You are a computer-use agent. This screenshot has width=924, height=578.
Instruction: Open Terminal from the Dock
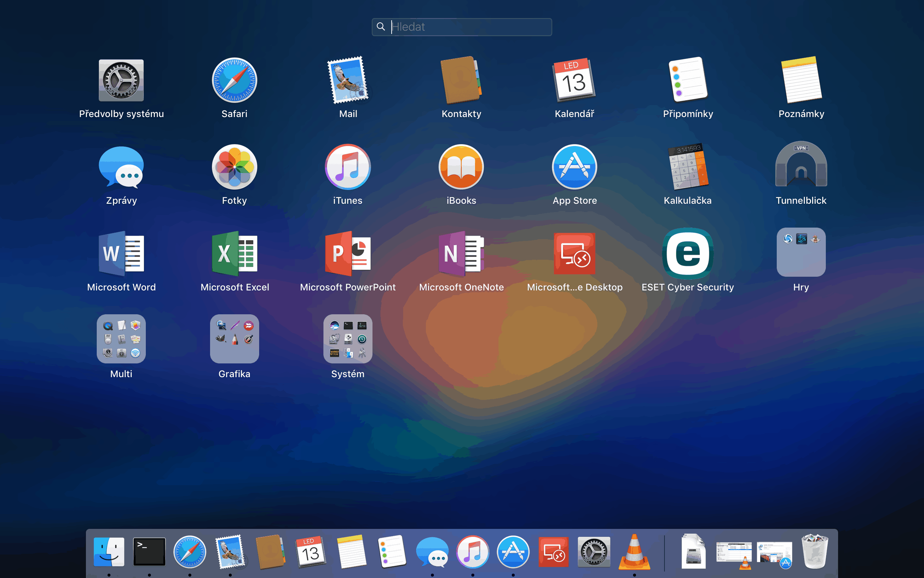[149, 552]
